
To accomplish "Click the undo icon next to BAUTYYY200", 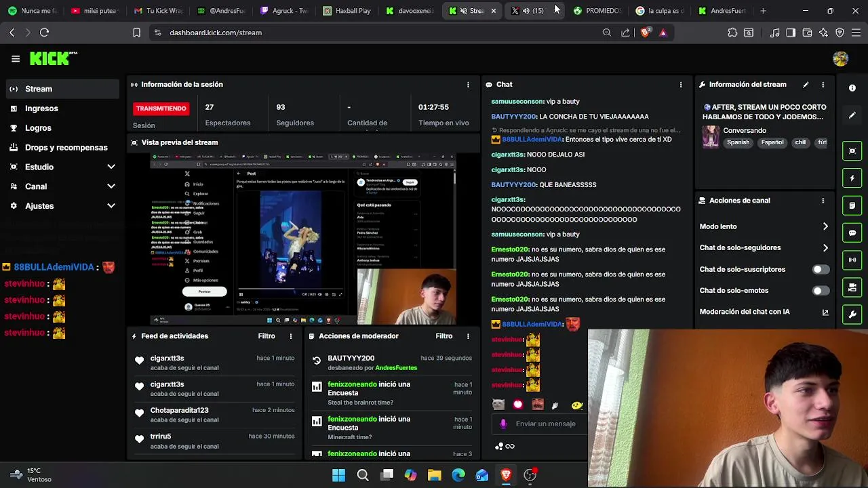I will [317, 361].
